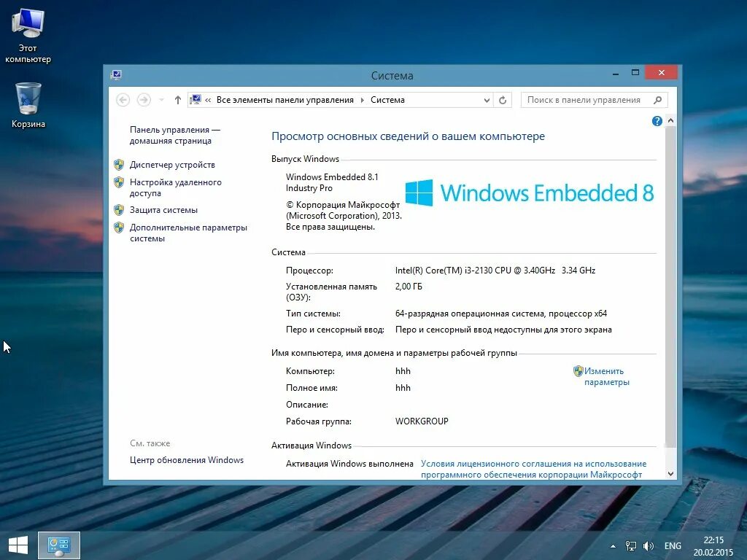Open Диспетчер устройств from the sidebar
This screenshot has height=560, width=747.
pyautogui.click(x=171, y=165)
